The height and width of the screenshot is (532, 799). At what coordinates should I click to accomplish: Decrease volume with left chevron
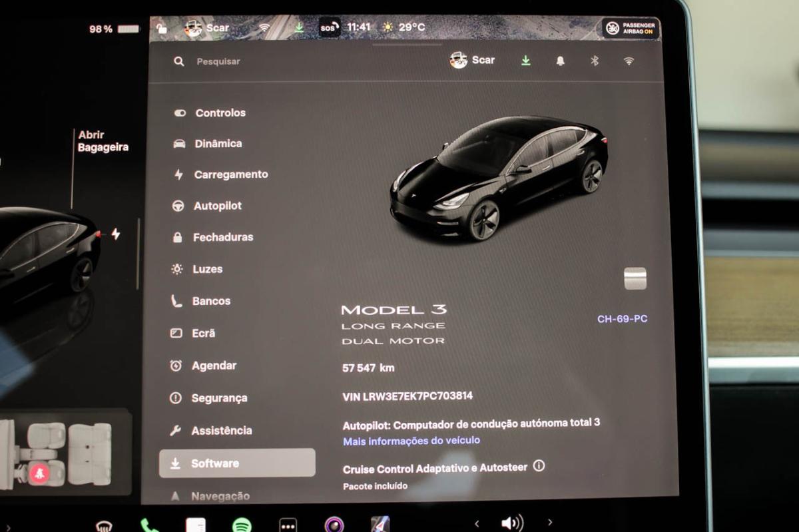tap(477, 523)
